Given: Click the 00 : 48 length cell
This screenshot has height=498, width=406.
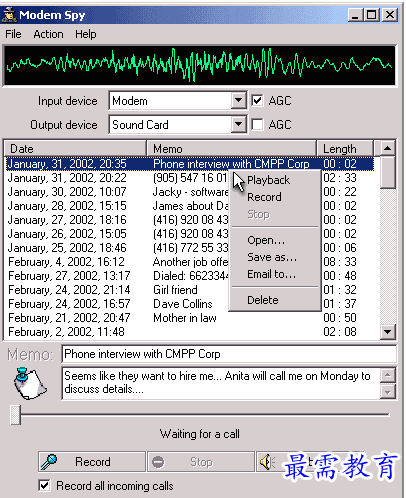Looking at the screenshot, I should 340,276.
